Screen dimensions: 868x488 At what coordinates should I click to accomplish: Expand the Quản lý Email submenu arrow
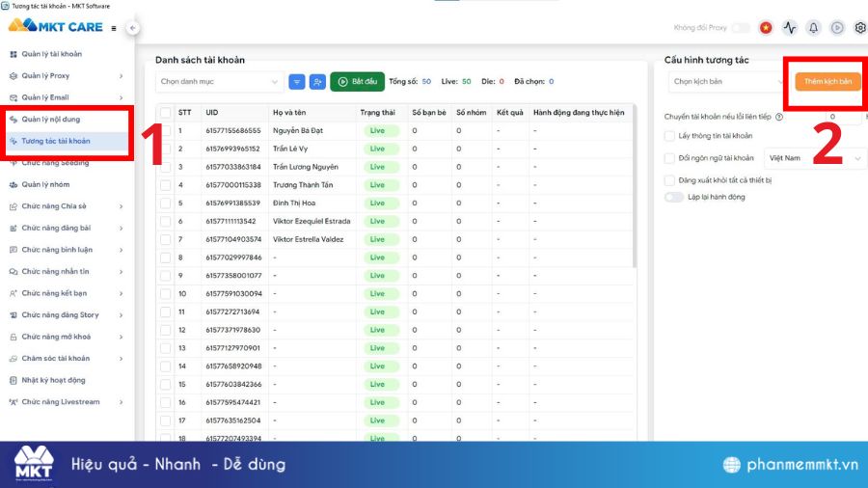121,97
